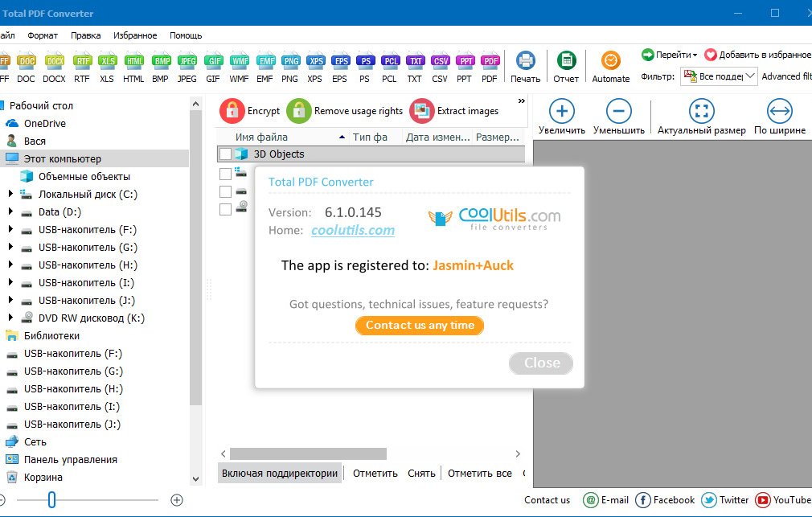The image size is (812, 517).
Task: Open the Формат menu
Action: pos(43,35)
